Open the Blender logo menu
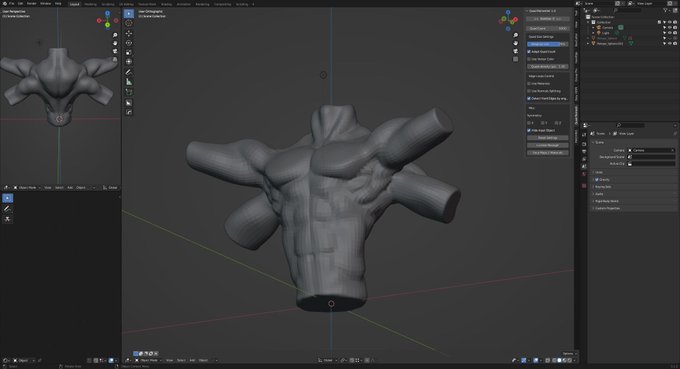 click(4, 3)
